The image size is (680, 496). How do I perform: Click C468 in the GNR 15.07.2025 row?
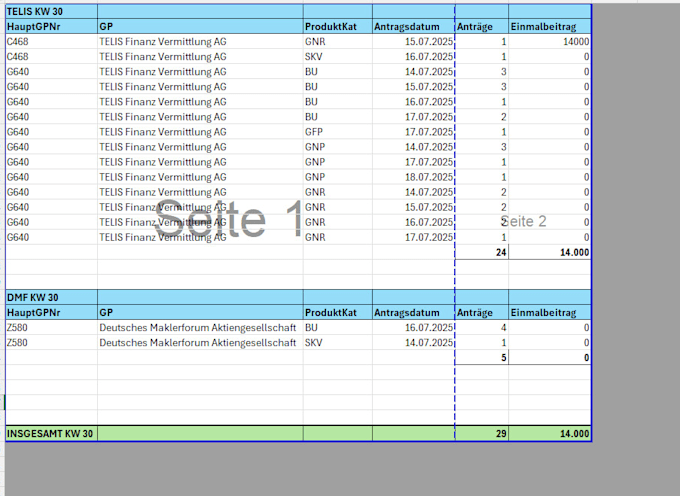pyautogui.click(x=51, y=42)
